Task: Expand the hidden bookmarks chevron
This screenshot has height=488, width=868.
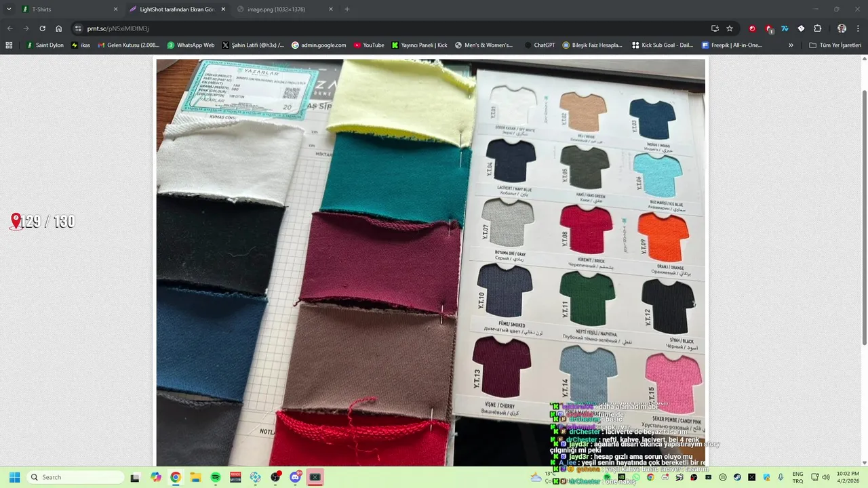Action: click(x=791, y=45)
